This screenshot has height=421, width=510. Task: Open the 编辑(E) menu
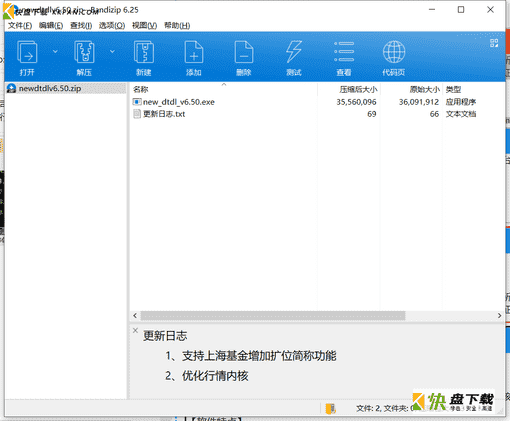(x=51, y=26)
